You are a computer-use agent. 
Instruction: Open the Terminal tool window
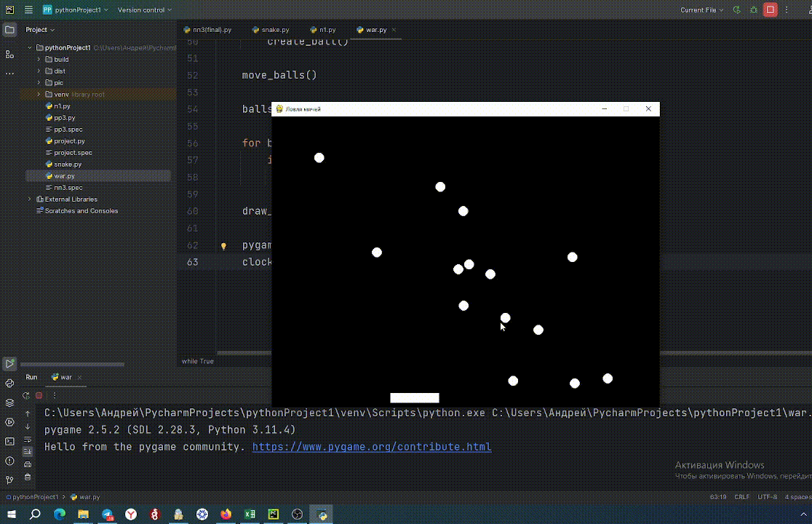tap(9, 441)
